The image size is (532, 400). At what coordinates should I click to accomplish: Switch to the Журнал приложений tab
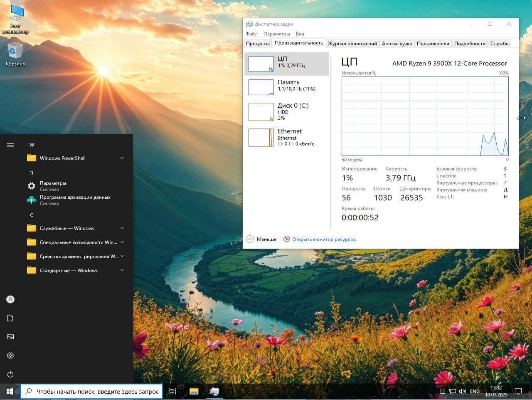pyautogui.click(x=352, y=43)
